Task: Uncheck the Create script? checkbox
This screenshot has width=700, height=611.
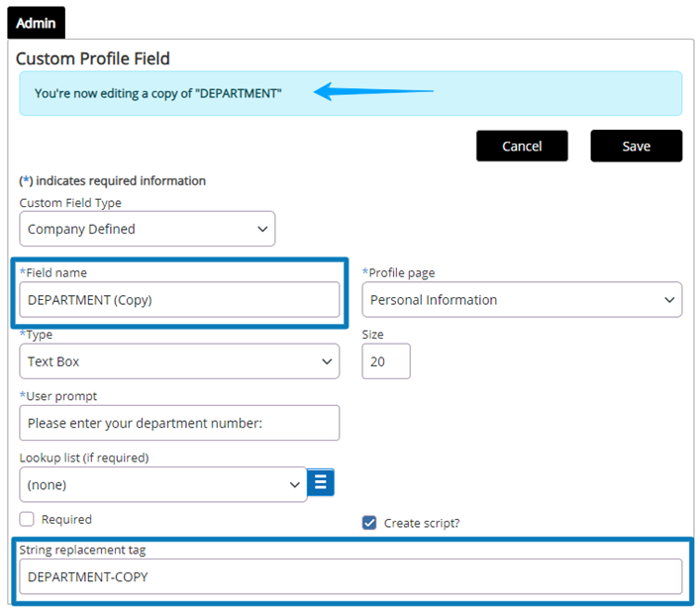Action: tap(369, 523)
